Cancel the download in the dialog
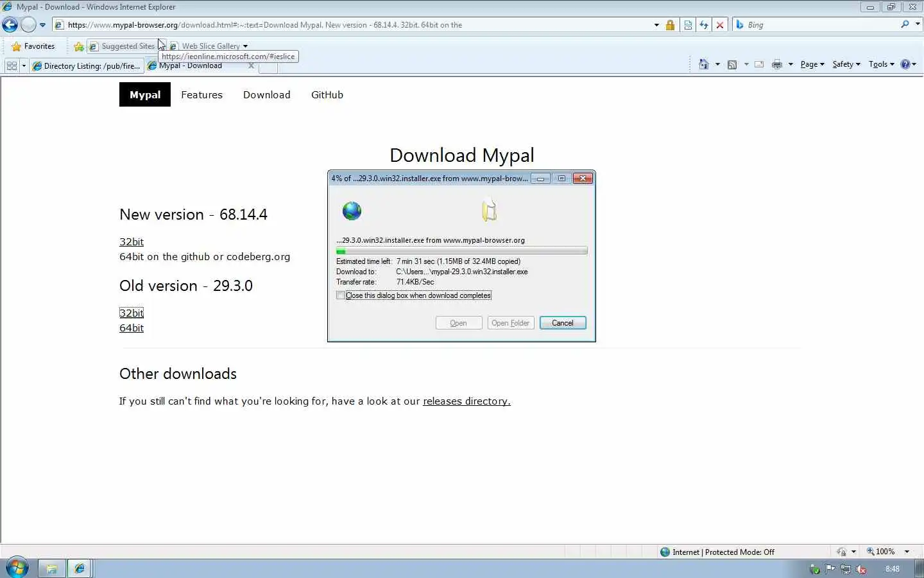Image resolution: width=924 pixels, height=578 pixels. click(563, 323)
